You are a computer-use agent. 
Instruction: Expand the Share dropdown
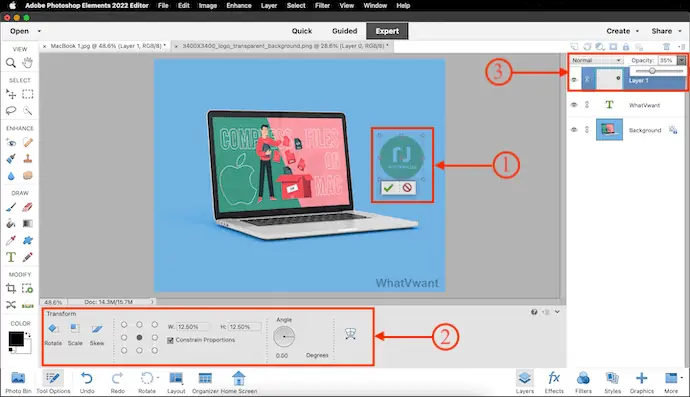click(680, 31)
